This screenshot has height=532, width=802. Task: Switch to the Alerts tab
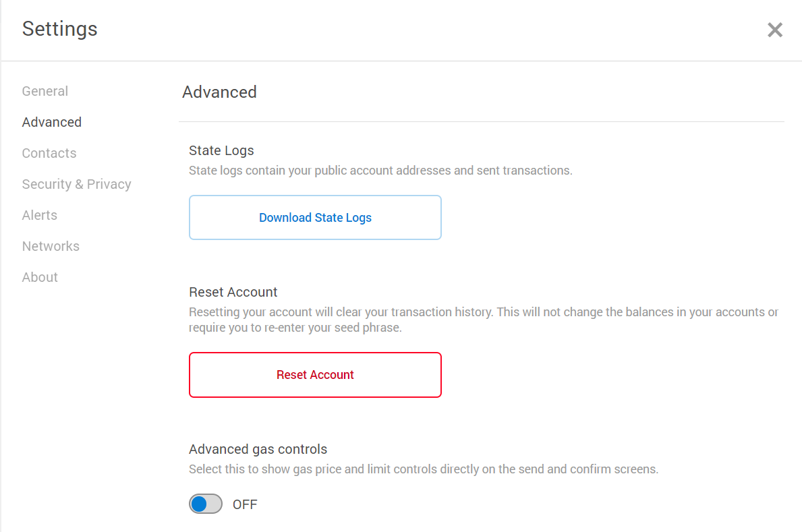[x=40, y=215]
